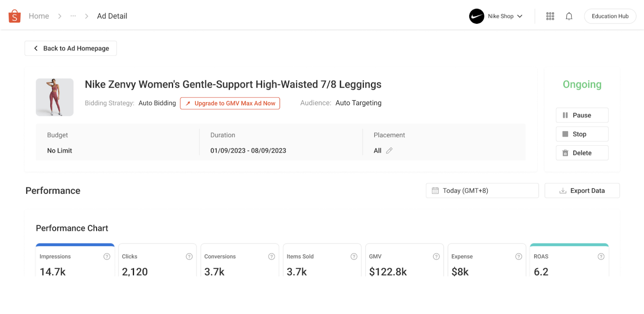644x314 pixels.
Task: Click the Performance Chart heading
Action: [72, 228]
